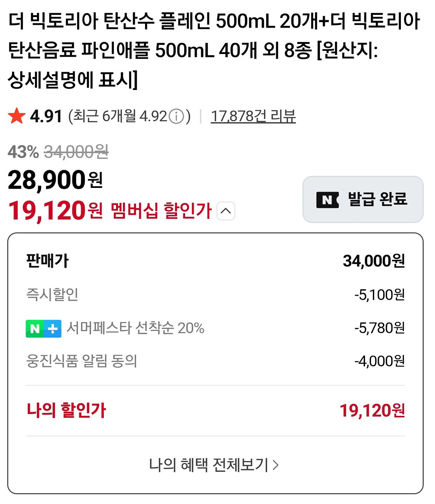Viewport: 435px width, 504px height.
Task: Click the 19,120원 membership discount price
Action: [55, 211]
